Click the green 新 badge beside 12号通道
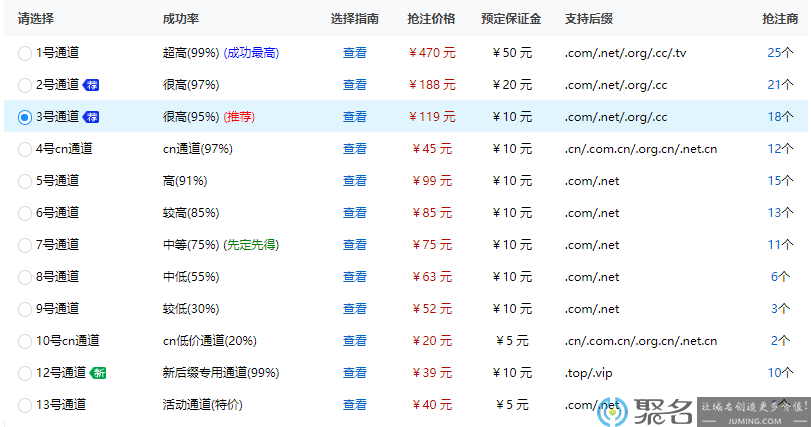This screenshot has height=427, width=811. (99, 373)
